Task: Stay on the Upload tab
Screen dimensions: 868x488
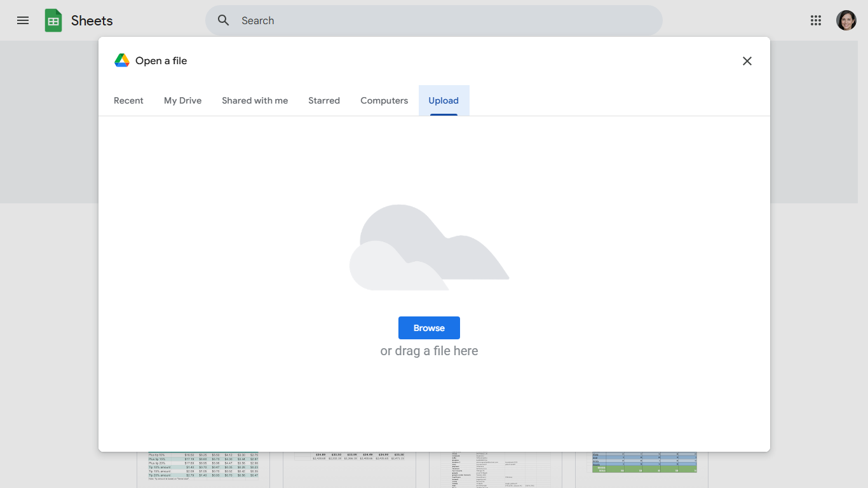Action: tap(444, 100)
